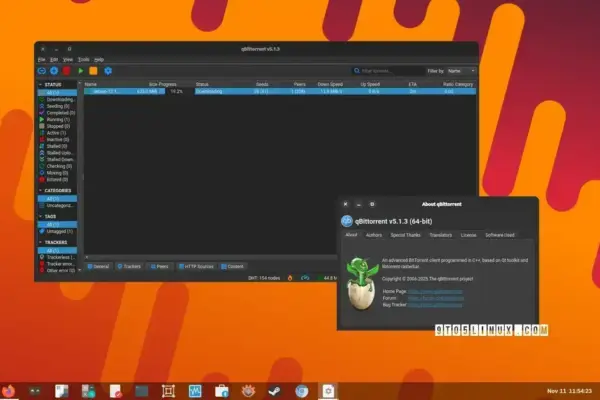Screen dimensions: 600x400
Task: Collapse the TRACKERS sidebar section
Action: click(x=41, y=242)
